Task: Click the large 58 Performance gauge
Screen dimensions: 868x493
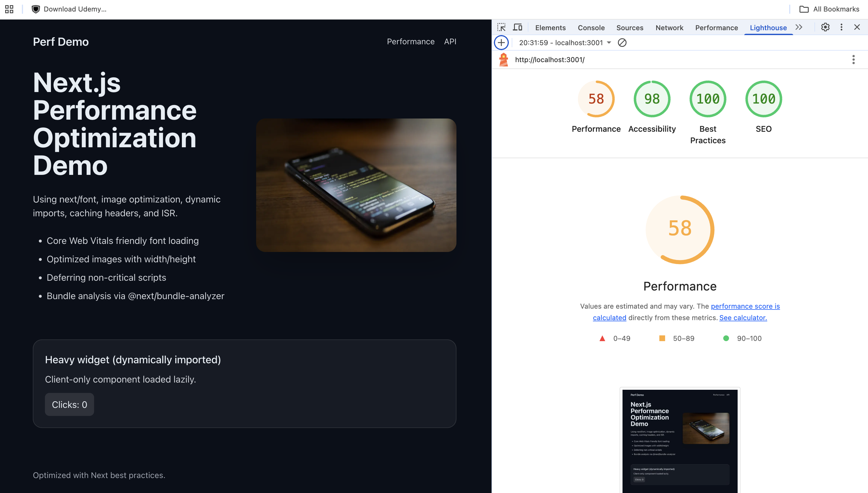Action: (x=680, y=230)
